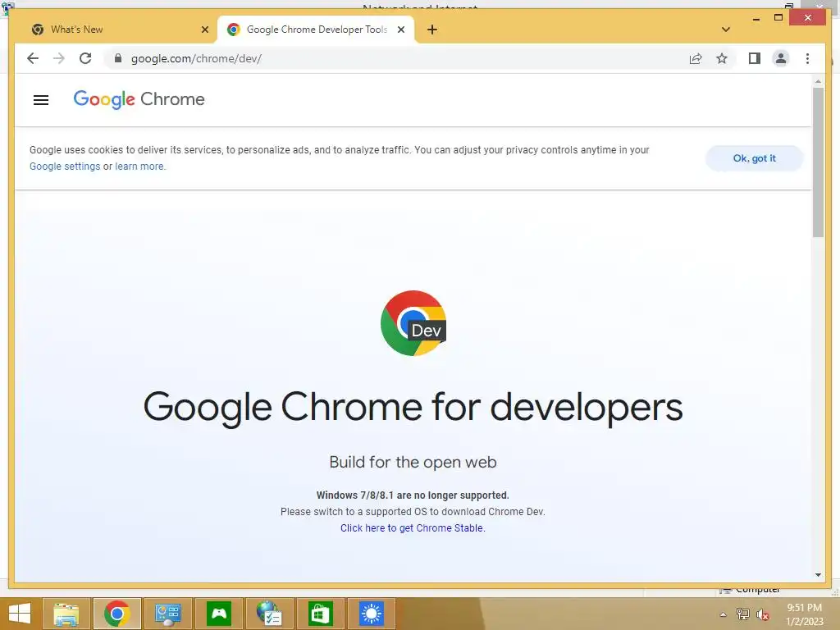Open a new tab

[x=432, y=30]
